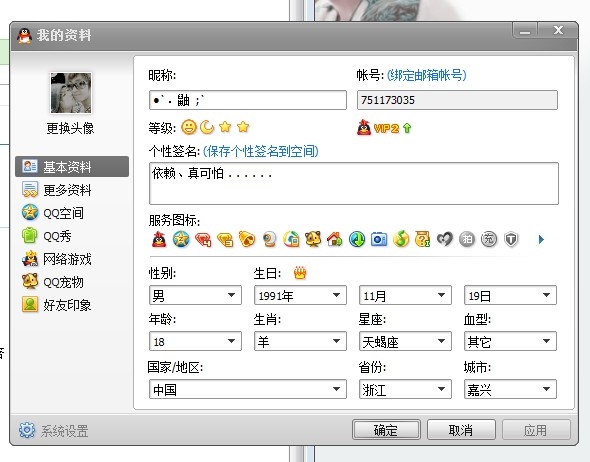
Task: Click the 确定 confirm button
Action: coord(386,430)
